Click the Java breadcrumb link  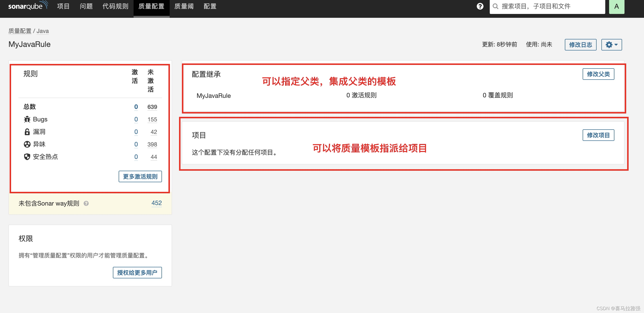pos(43,31)
